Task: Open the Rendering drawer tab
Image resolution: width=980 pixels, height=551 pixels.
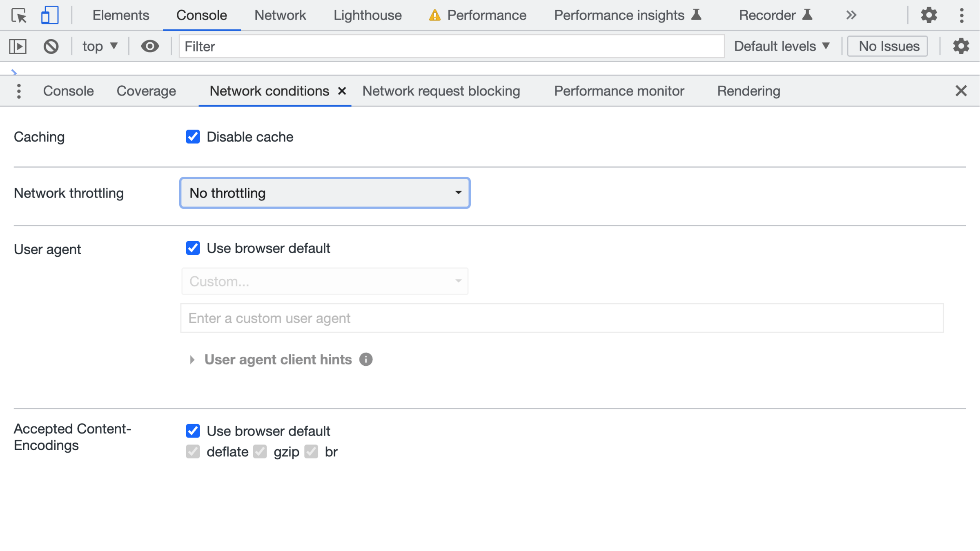Action: click(x=748, y=91)
